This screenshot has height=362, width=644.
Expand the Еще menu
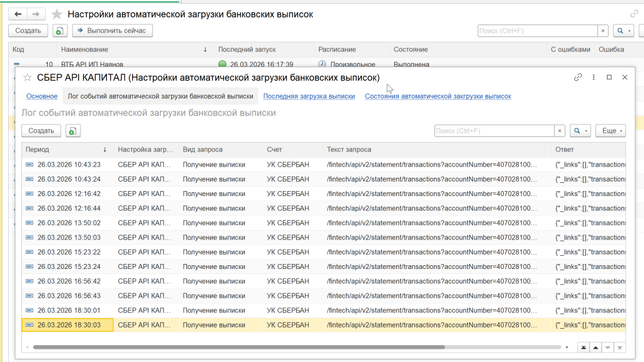pyautogui.click(x=610, y=131)
